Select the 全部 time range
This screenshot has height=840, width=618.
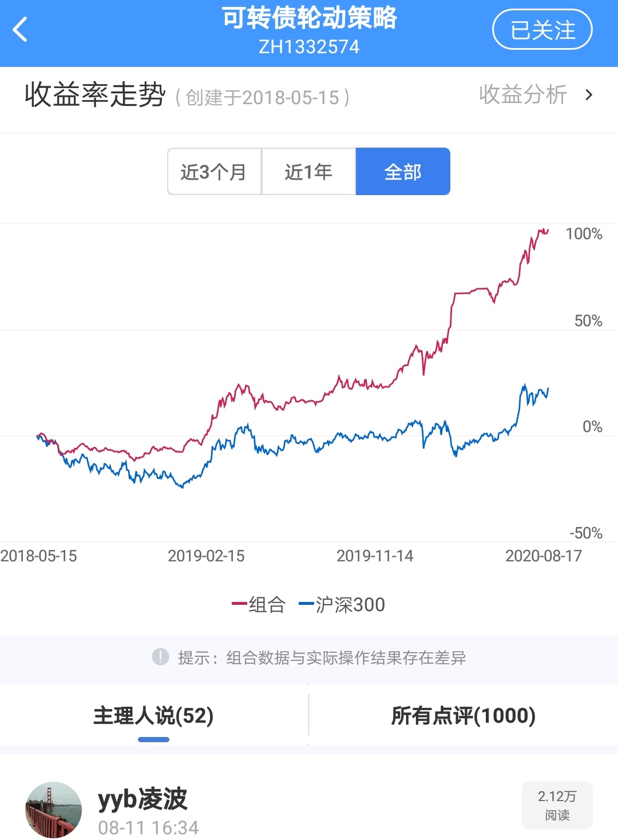(403, 172)
